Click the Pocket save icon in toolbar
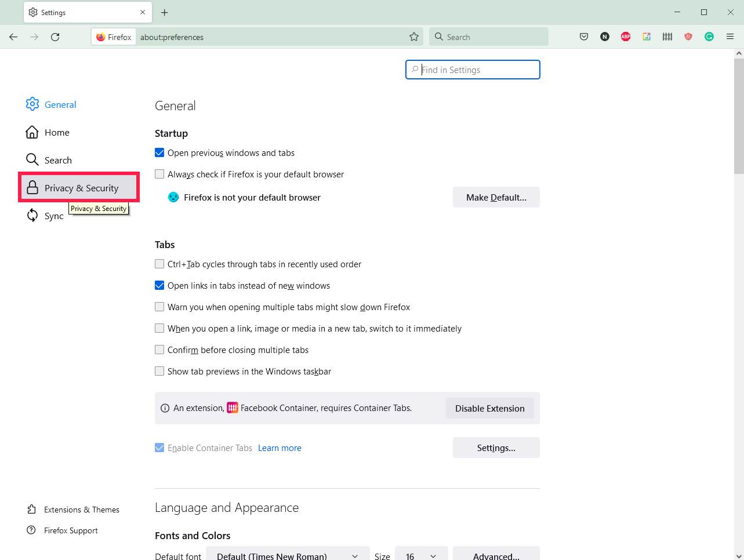This screenshot has height=560, width=744. pos(584,37)
